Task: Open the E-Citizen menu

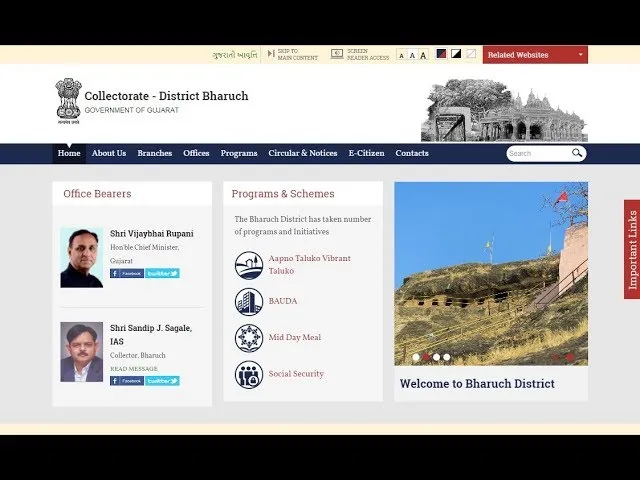Action: coord(367,153)
